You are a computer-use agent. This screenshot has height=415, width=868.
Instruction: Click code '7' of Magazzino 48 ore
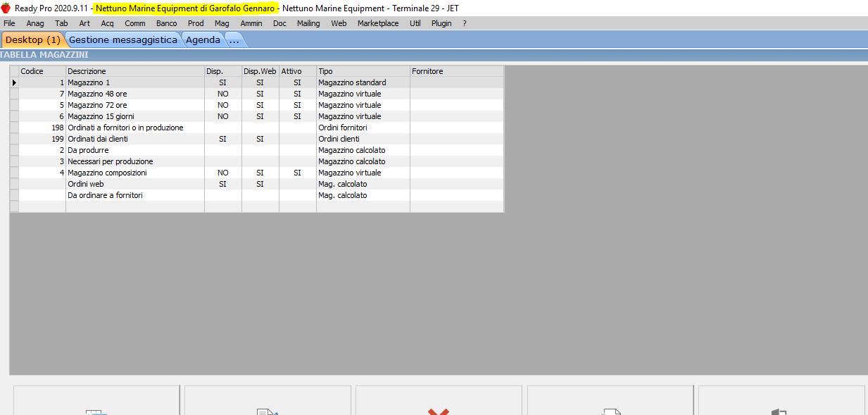(42, 94)
